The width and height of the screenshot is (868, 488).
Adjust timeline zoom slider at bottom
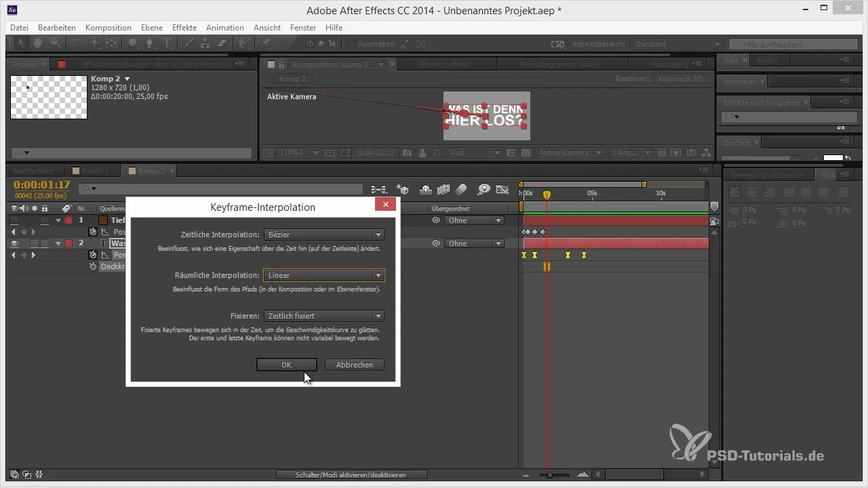tap(550, 475)
